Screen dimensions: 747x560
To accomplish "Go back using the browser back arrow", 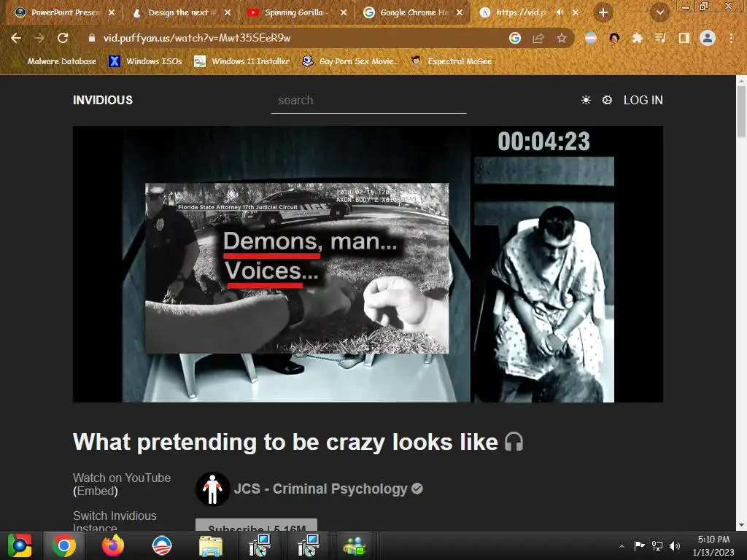I will (x=16, y=38).
